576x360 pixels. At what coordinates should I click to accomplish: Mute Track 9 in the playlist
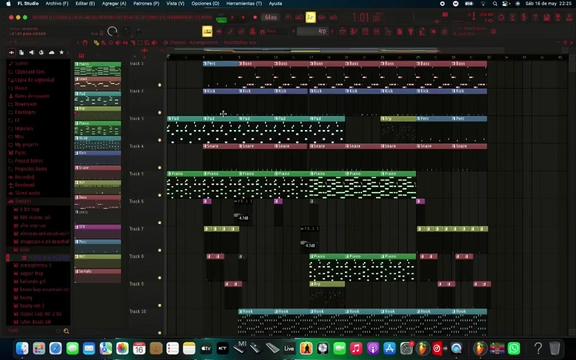pos(159,305)
